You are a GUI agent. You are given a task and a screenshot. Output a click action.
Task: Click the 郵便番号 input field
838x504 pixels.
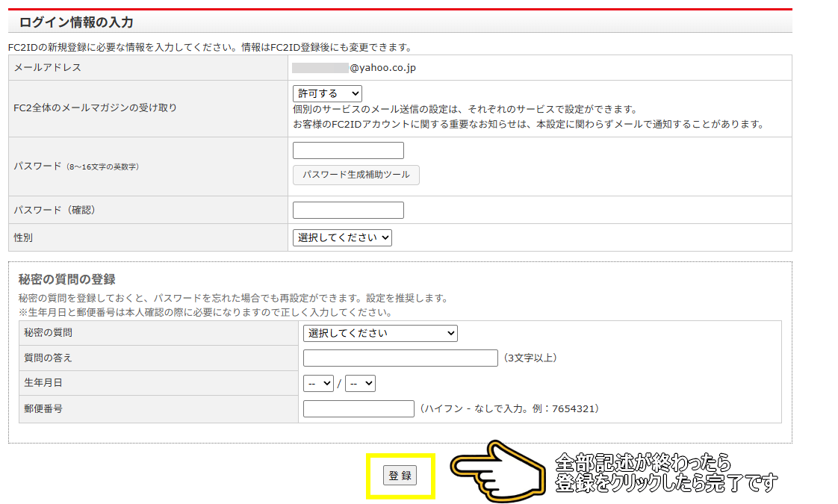(359, 408)
